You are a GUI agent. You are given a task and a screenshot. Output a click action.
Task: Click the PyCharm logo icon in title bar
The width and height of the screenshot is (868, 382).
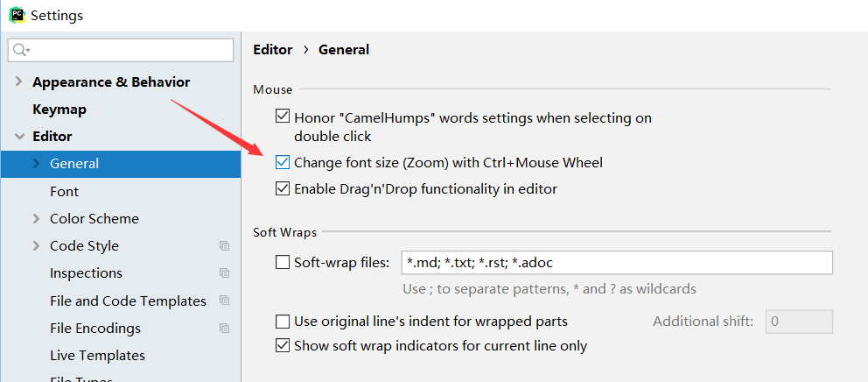tap(17, 14)
